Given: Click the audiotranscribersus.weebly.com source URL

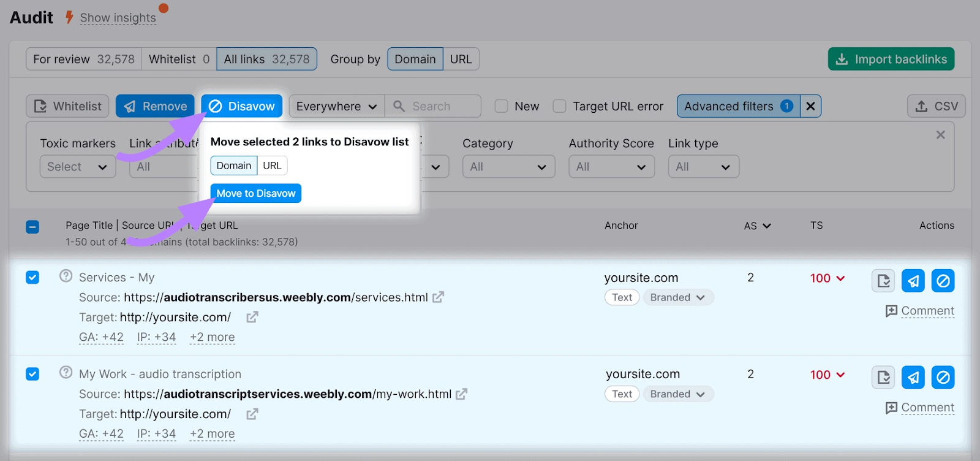Looking at the screenshot, I should tap(276, 297).
